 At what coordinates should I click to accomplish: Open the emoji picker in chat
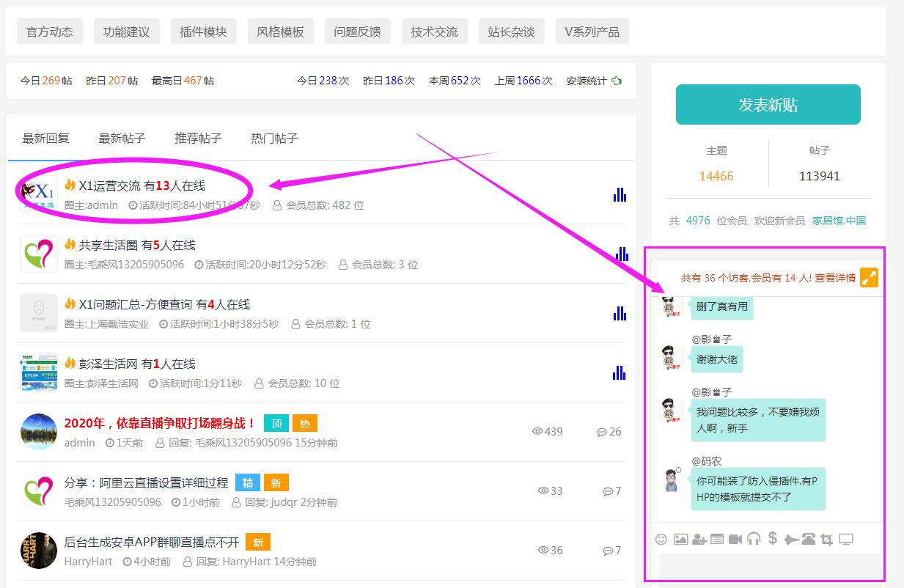click(661, 540)
